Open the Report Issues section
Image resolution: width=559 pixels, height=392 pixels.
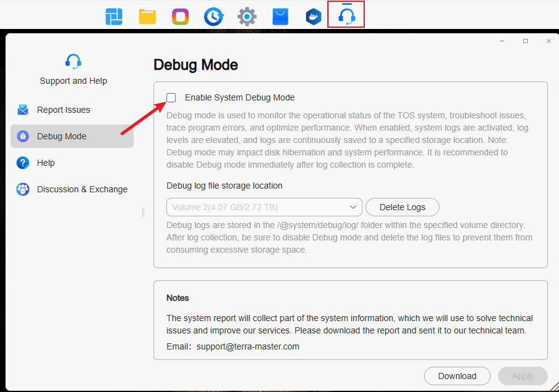[x=72, y=110]
